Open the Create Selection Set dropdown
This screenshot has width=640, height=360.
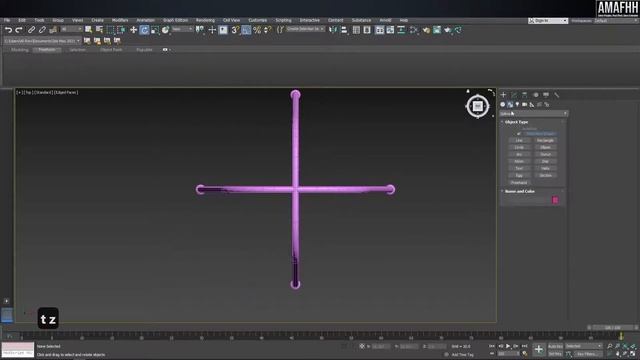coord(305,29)
